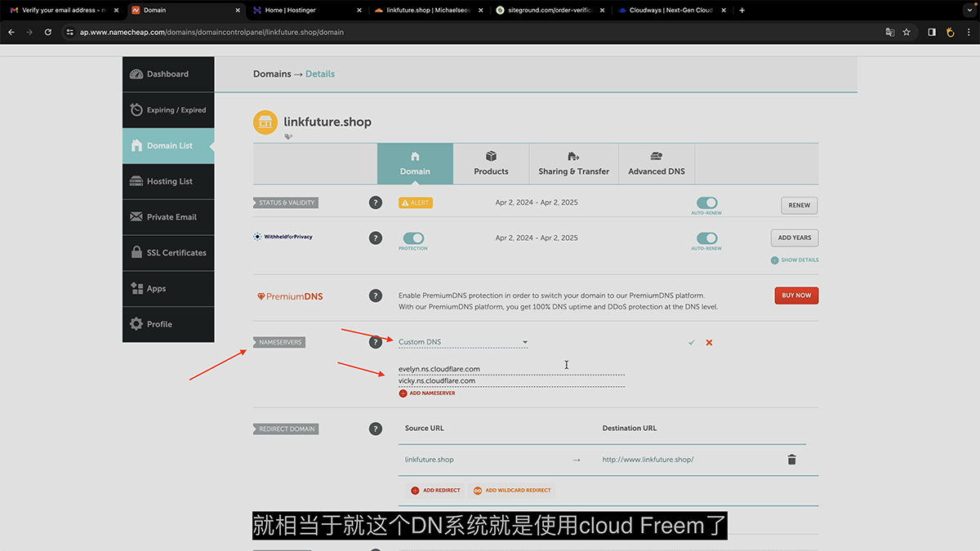Click the ADD YEARS button
The width and height of the screenshot is (980, 551).
(795, 238)
